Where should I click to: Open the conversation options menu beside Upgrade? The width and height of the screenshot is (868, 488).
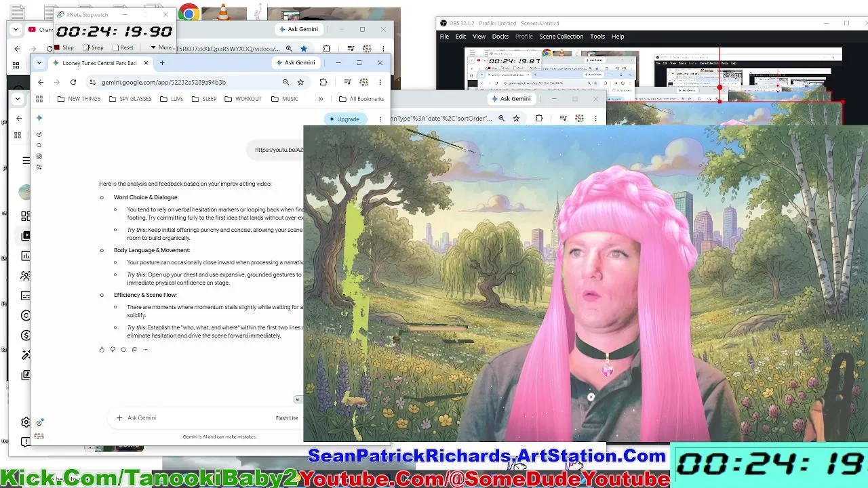380,119
